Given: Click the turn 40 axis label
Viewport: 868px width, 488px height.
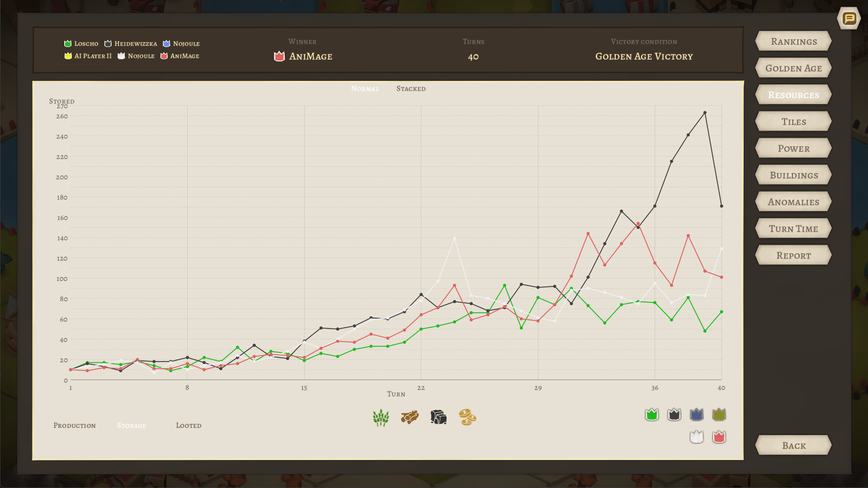Looking at the screenshot, I should [x=722, y=388].
